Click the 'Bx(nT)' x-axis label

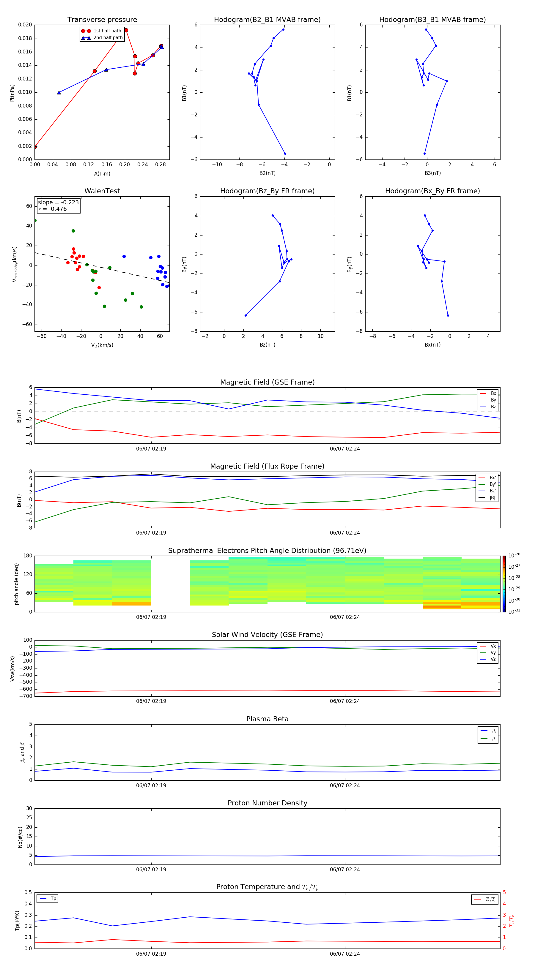pyautogui.click(x=432, y=345)
